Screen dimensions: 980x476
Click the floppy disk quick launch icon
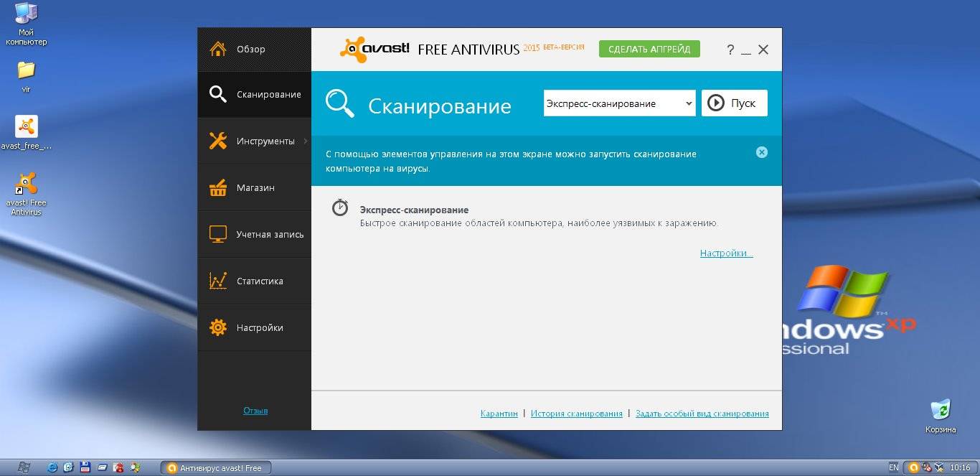[x=85, y=467]
